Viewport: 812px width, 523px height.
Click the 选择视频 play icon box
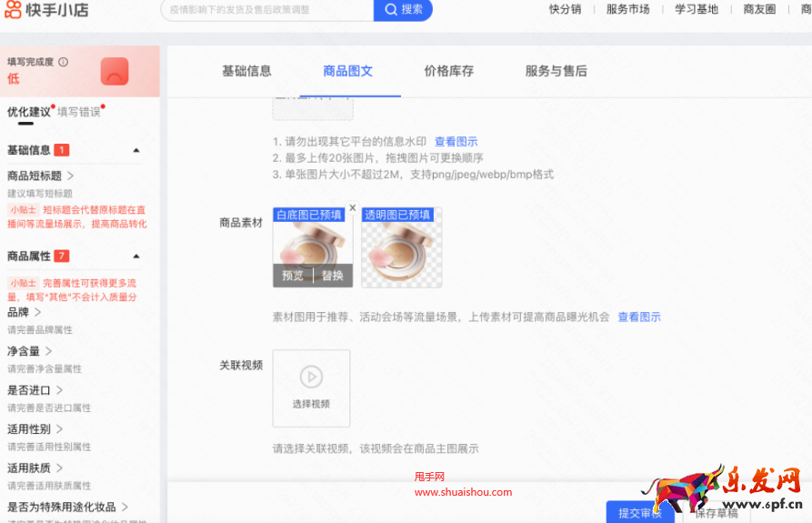(x=311, y=388)
